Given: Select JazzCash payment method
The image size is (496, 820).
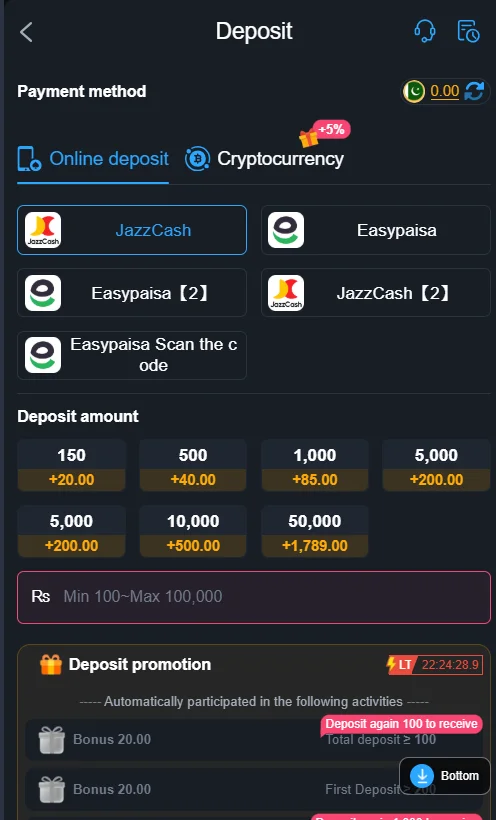Looking at the screenshot, I should click(132, 230).
